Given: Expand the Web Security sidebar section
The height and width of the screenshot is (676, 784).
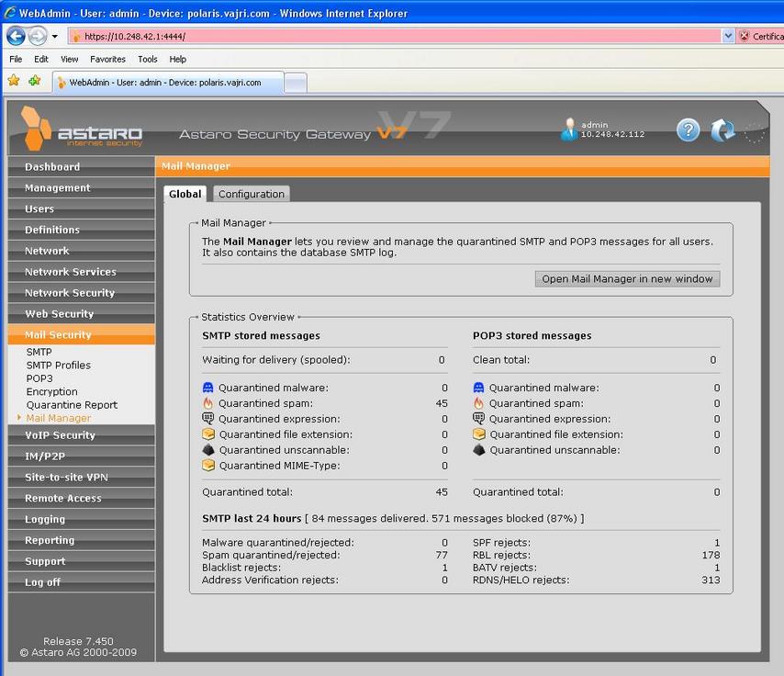Looking at the screenshot, I should coord(81,314).
